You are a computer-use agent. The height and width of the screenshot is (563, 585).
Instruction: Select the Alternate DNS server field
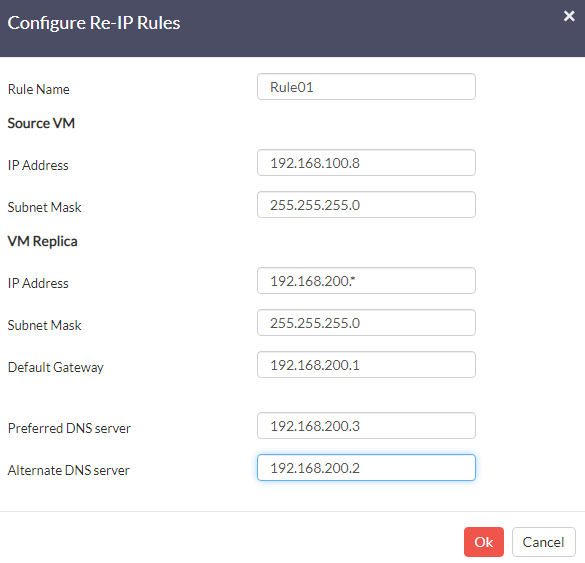click(x=366, y=467)
